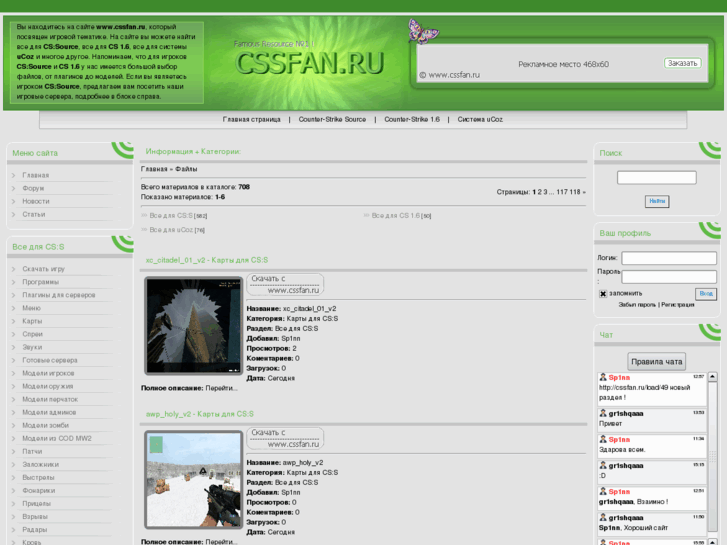
Task: Go to page 2 of the catalog
Action: 539,192
